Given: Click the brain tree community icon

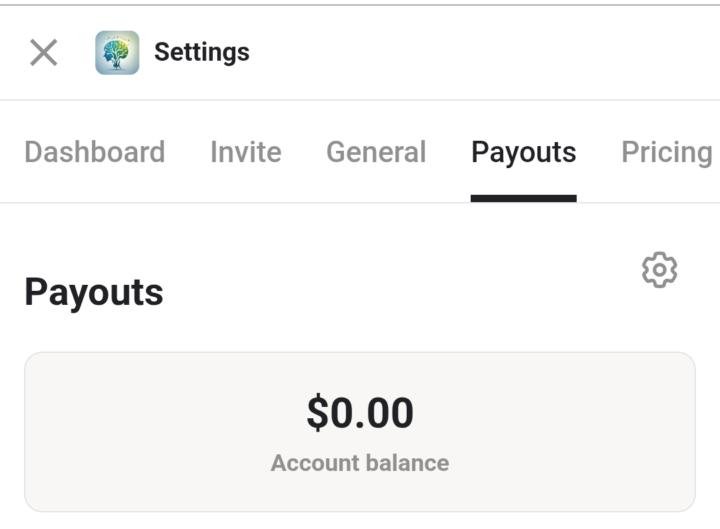Looking at the screenshot, I should pyautogui.click(x=117, y=52).
